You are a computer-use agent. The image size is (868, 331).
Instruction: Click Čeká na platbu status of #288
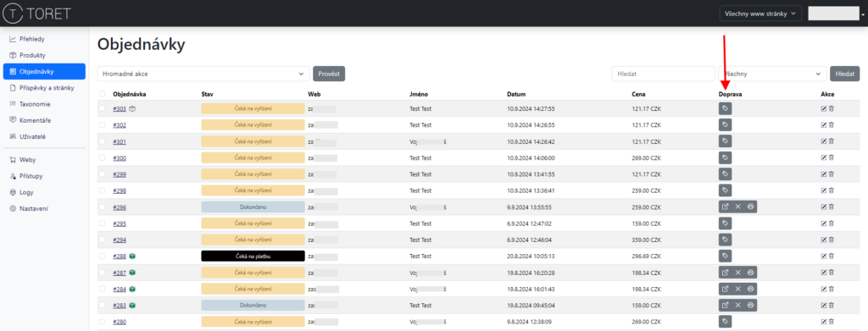253,257
